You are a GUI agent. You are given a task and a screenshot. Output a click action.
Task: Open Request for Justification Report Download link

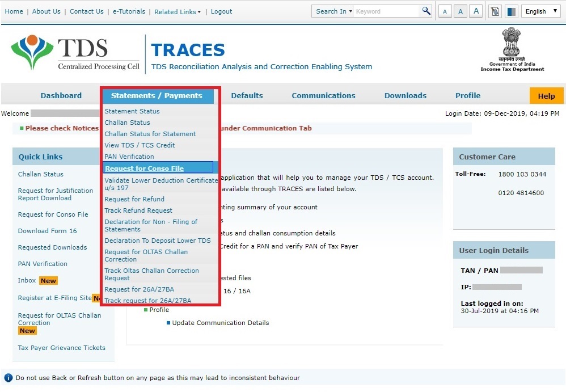(x=56, y=194)
